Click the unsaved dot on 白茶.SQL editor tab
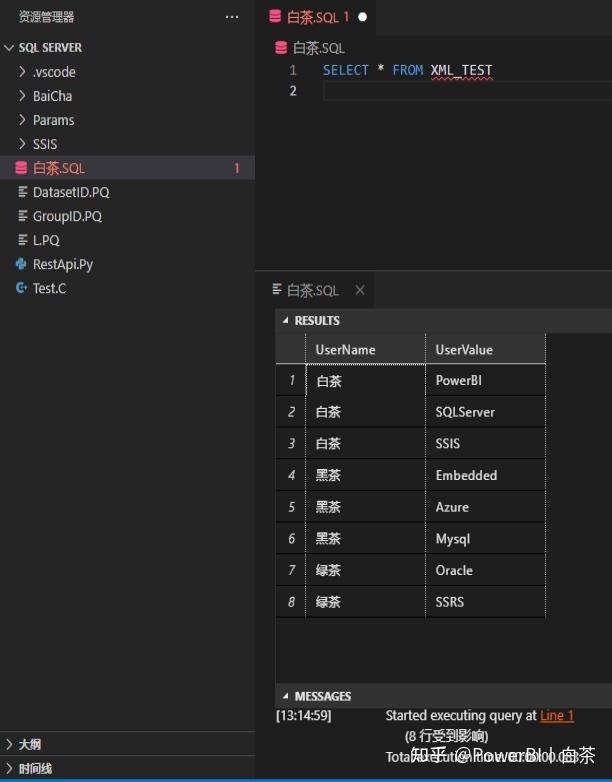The height and width of the screenshot is (782, 612). pos(362,17)
